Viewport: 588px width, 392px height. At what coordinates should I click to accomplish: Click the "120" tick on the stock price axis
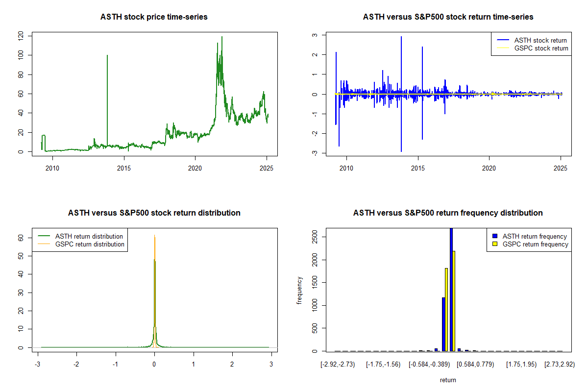pos(21,36)
